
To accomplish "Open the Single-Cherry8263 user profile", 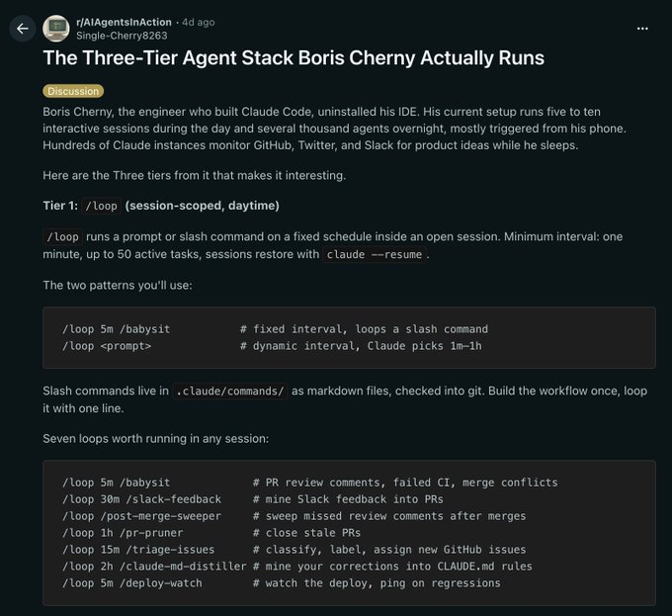I will (122, 36).
